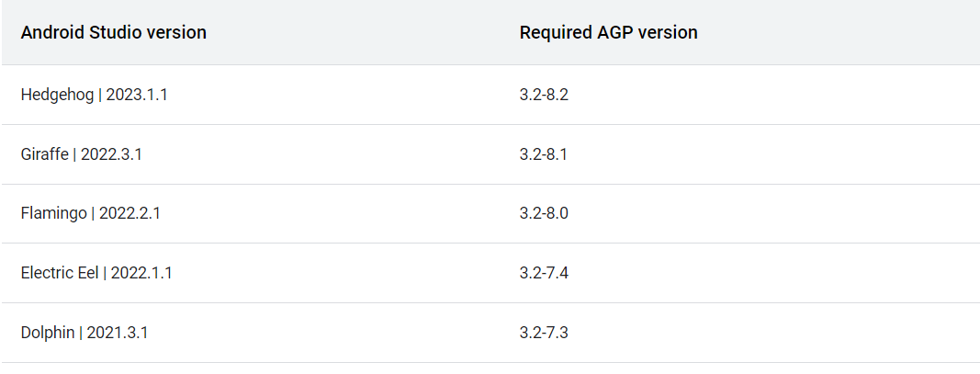980x374 pixels.
Task: Click the word Flamingo in the table
Action: coord(54,214)
